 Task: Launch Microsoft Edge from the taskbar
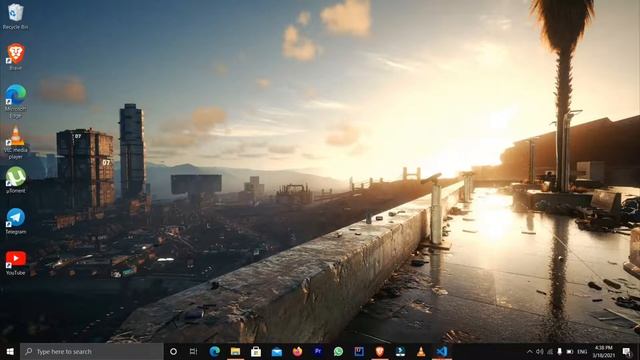[215, 351]
